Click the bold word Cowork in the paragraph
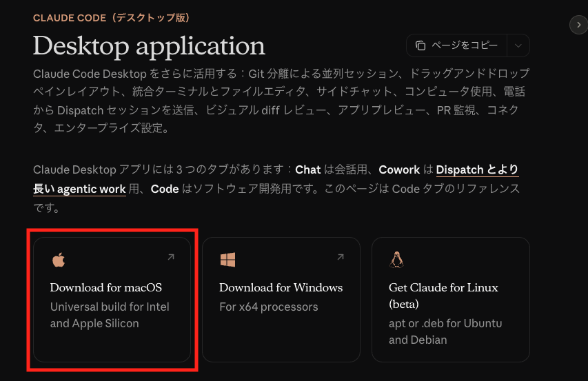The height and width of the screenshot is (381, 588). tap(399, 169)
